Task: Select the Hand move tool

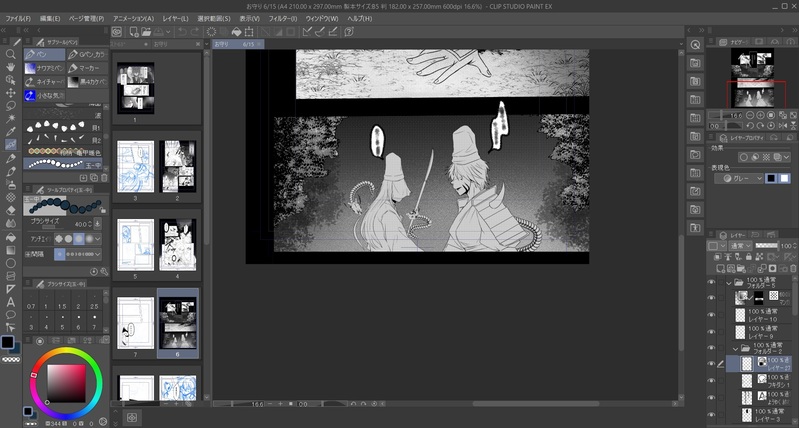Action: coord(10,67)
